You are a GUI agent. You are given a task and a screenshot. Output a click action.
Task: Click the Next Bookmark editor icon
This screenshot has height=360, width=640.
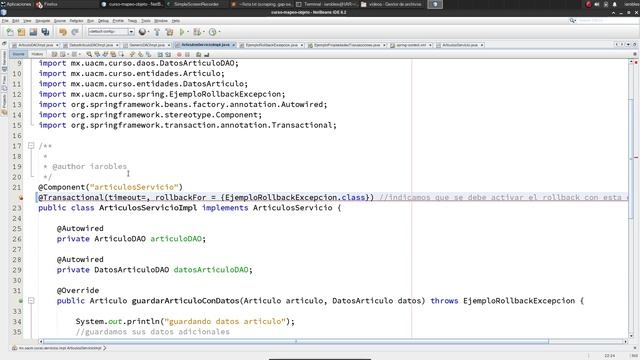pos(140,54)
